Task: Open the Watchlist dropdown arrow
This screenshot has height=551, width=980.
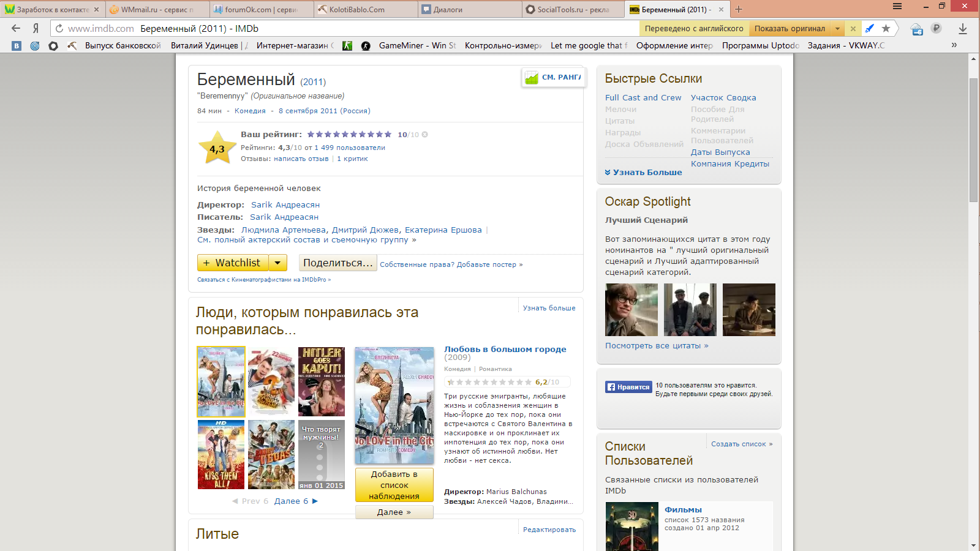Action: tap(277, 263)
